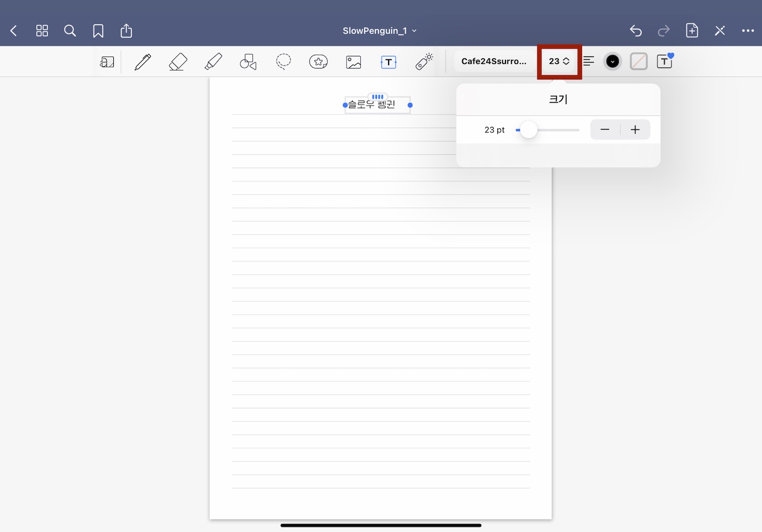
Task: Decrease font size with minus button
Action: pos(605,130)
